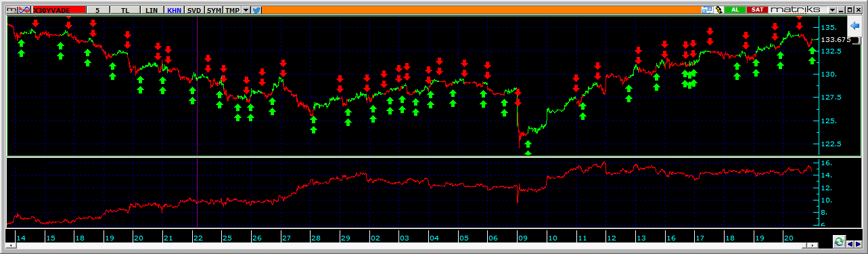
Task: Toggle the LIN scale button
Action: [152, 10]
